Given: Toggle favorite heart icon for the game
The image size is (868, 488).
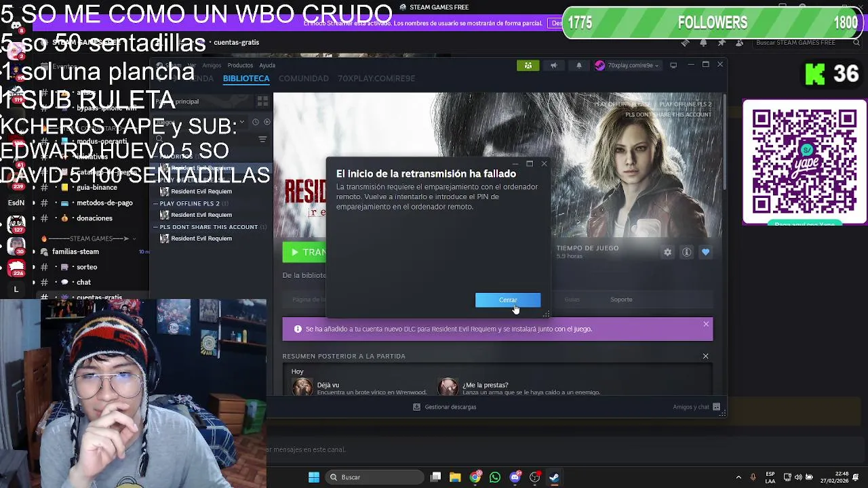Looking at the screenshot, I should pyautogui.click(x=705, y=252).
